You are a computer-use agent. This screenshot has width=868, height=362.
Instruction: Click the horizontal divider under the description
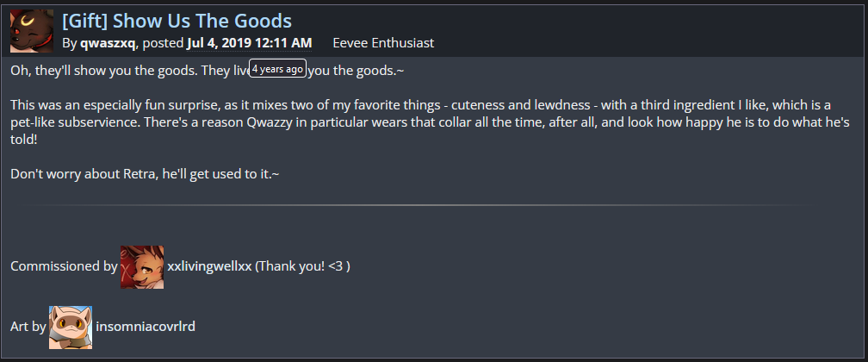pyautogui.click(x=434, y=205)
